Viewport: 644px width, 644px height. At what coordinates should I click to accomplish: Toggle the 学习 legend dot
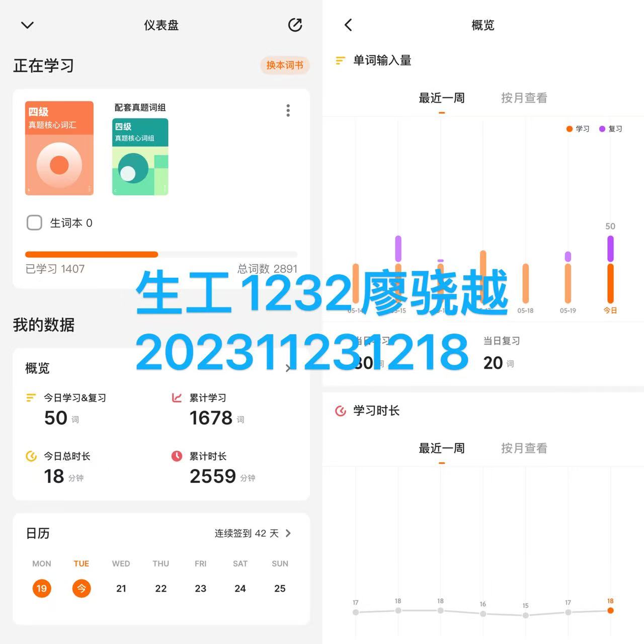[570, 129]
